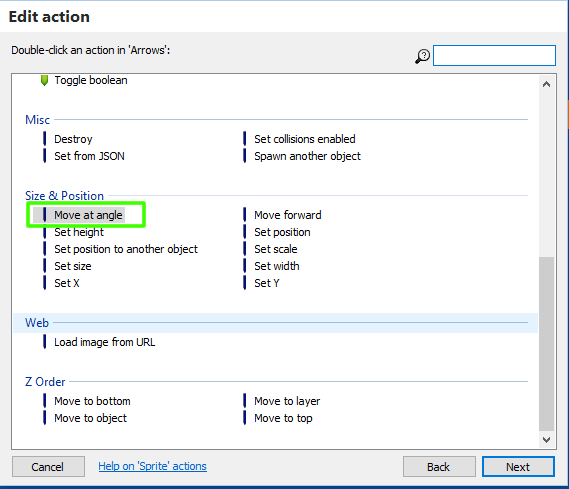Screen dimensions: 569x489
Task: Click the scrollbar down arrow
Action: (547, 440)
